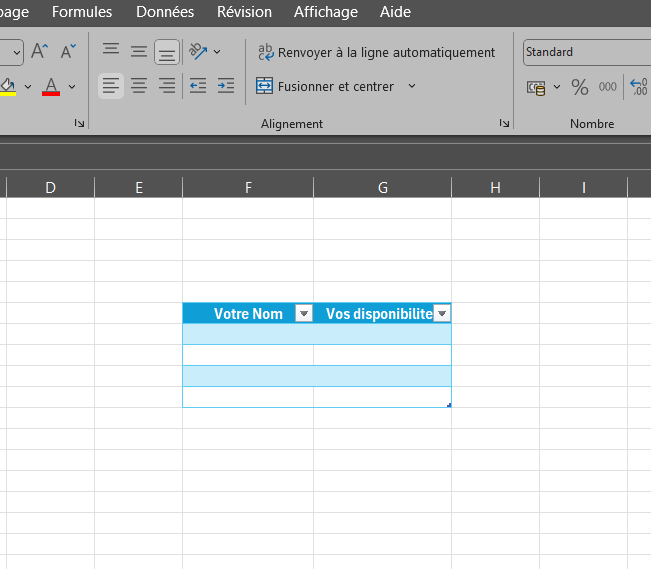This screenshot has height=569, width=651.
Task: Select column E header
Action: (x=139, y=187)
